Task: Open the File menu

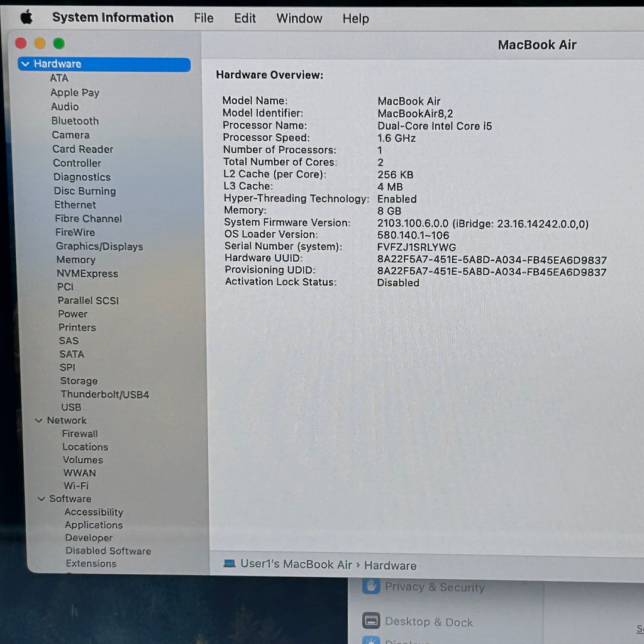Action: 204,18
